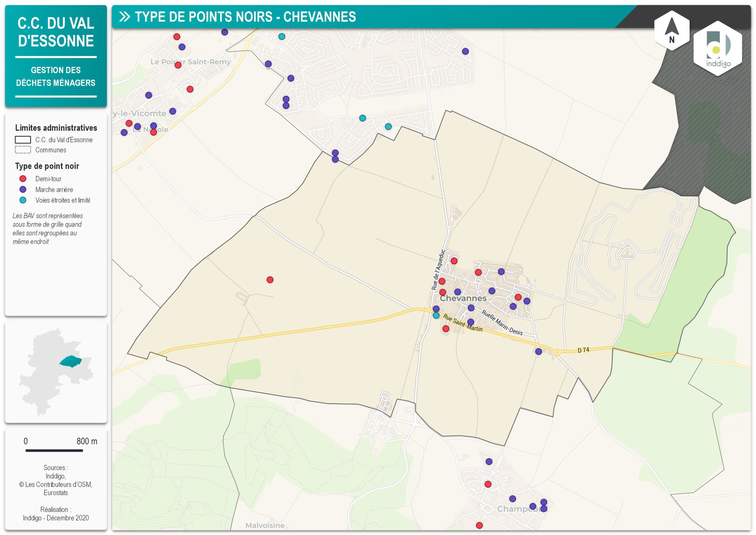Click the 'Rue de l'Aqueduc' street label
756x535 pixels.
(438, 270)
